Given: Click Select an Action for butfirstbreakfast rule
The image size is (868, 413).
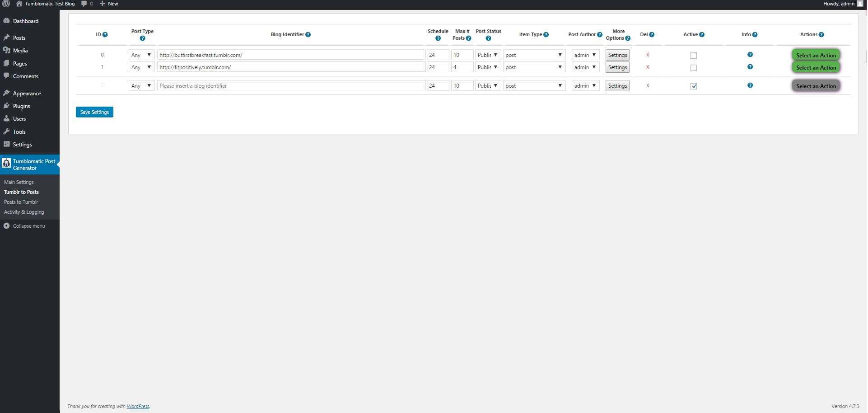Looking at the screenshot, I should tap(816, 55).
